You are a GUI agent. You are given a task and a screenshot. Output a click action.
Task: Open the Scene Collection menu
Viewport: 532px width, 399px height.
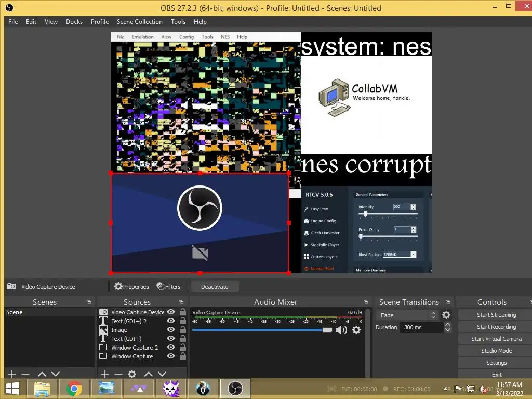[x=140, y=22]
